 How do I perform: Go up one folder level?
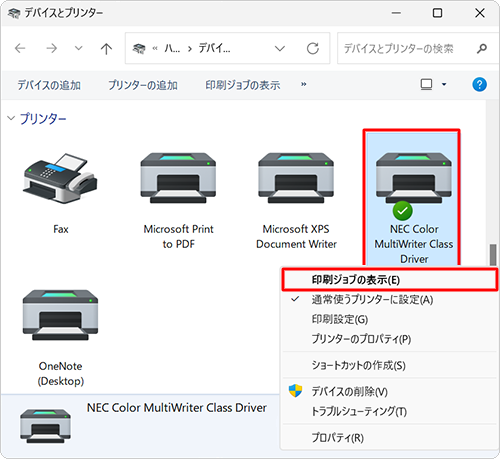tap(106, 49)
